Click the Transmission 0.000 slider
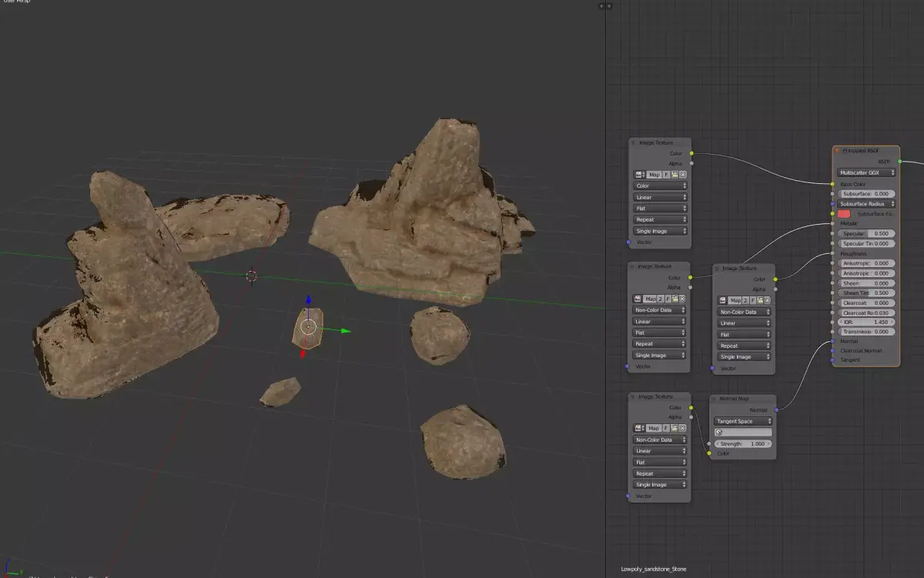 (x=866, y=332)
